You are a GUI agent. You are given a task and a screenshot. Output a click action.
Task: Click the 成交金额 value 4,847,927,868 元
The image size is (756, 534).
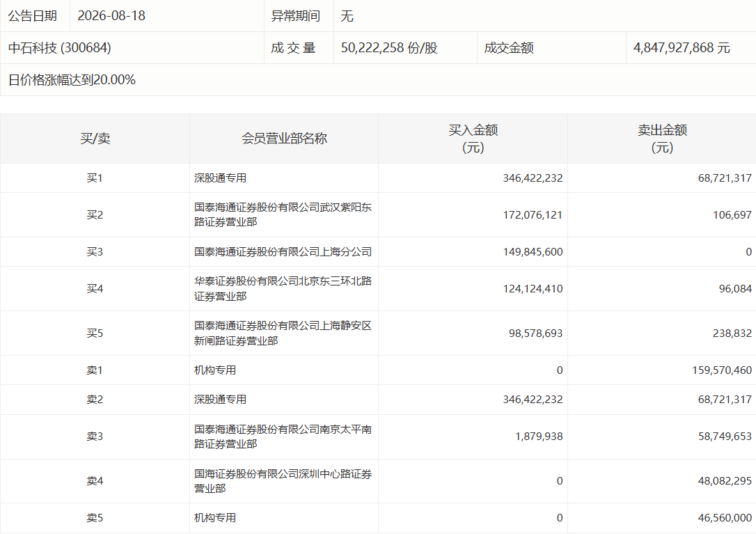point(682,48)
